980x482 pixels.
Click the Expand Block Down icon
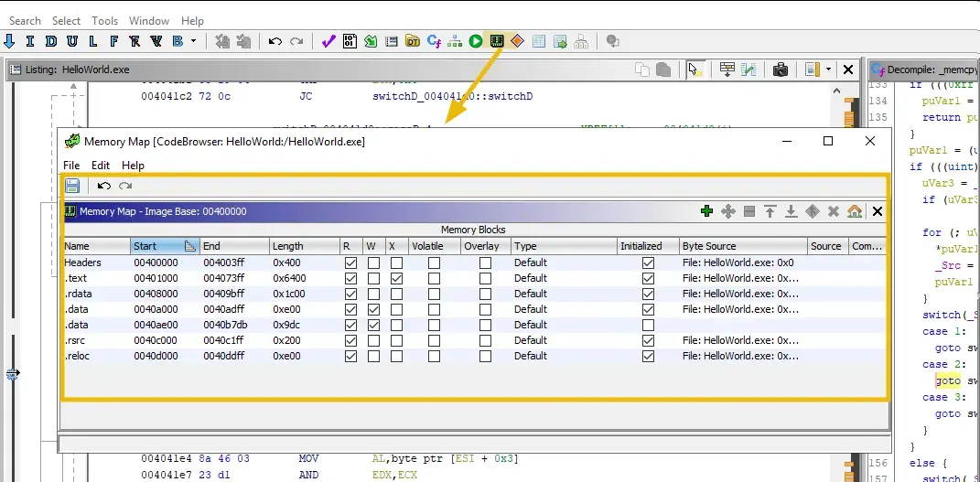coord(792,211)
